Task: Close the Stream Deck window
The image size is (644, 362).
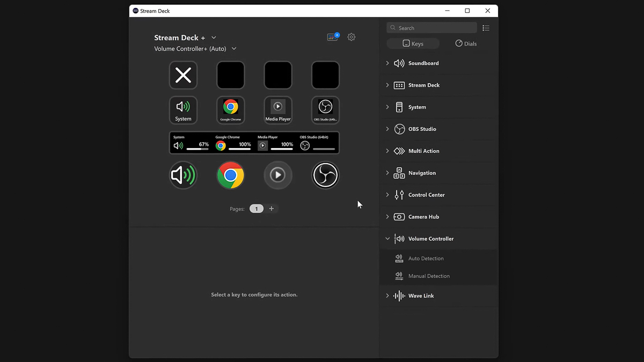Action: pos(487,11)
